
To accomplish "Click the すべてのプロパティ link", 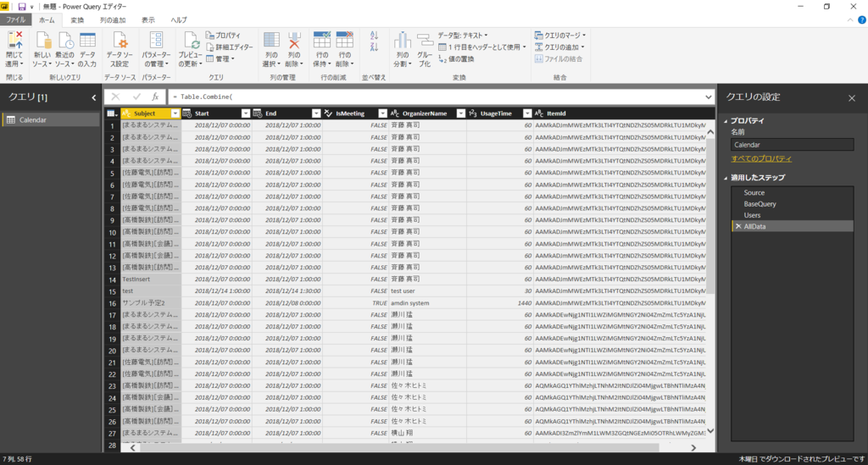I will tap(761, 158).
